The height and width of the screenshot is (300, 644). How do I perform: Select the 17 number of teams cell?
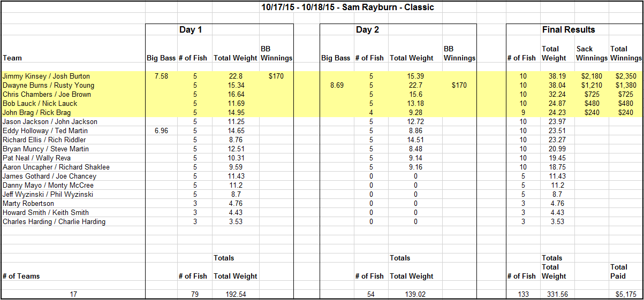(74, 295)
